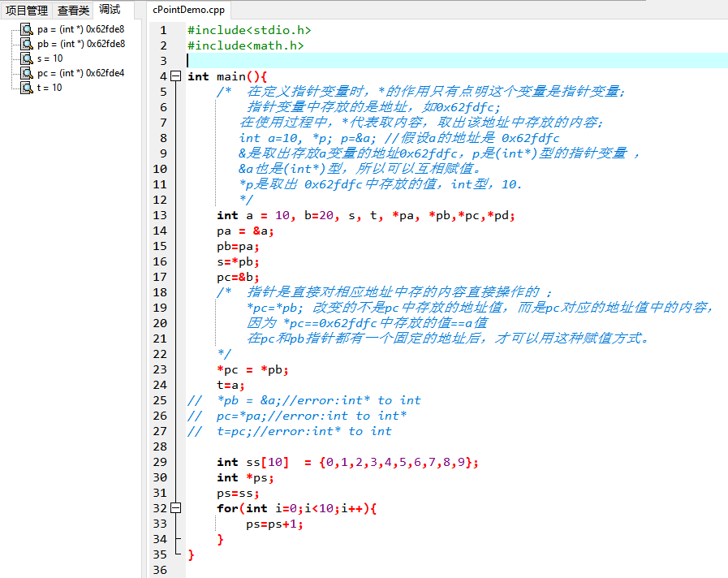
Task: Click the pb=pa; statement
Action: [x=238, y=247]
